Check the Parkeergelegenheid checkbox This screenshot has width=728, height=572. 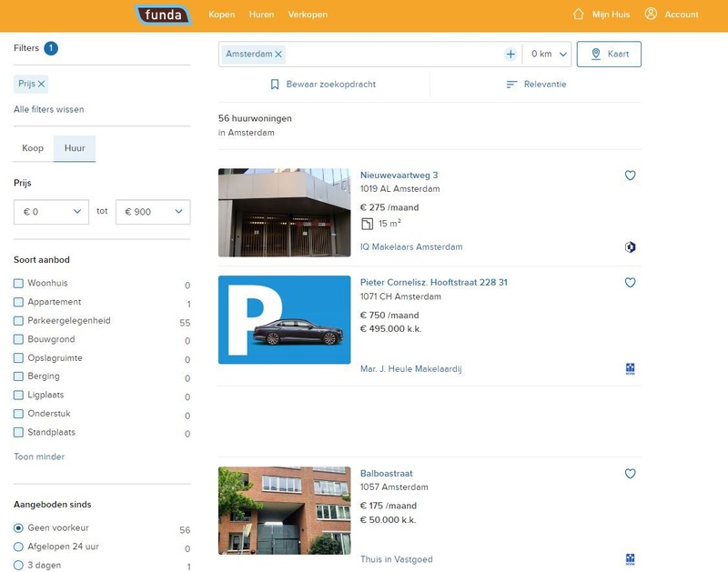(18, 321)
